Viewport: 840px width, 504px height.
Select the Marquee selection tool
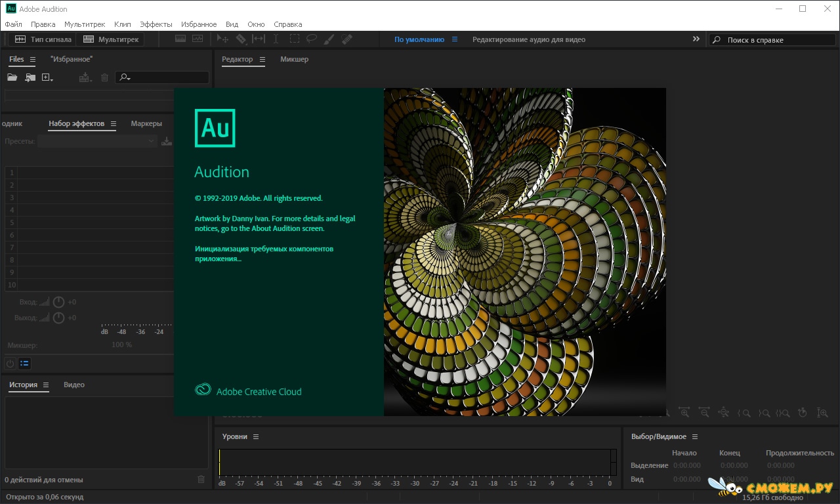[x=295, y=39]
